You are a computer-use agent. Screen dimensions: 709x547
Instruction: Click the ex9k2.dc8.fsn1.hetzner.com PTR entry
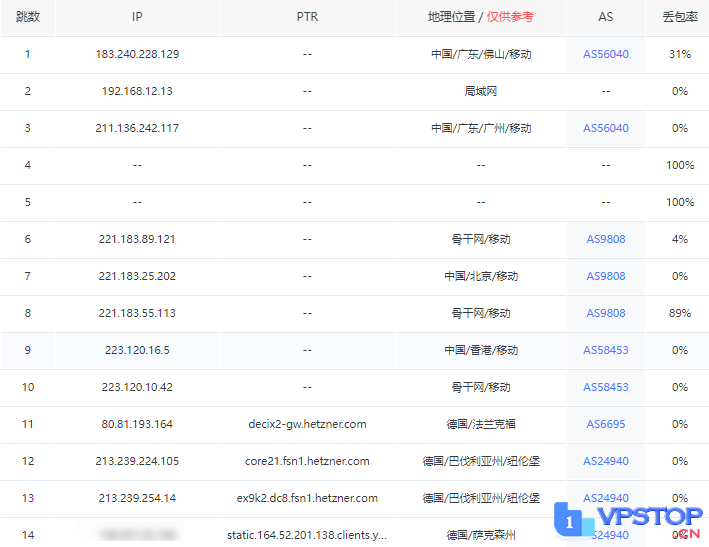point(307,498)
